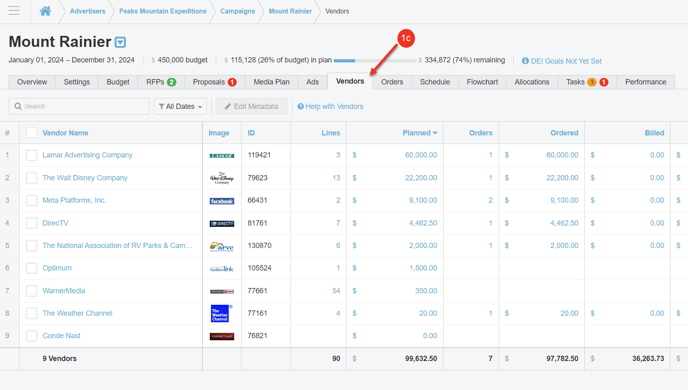Click the Weather Channel logo image

tap(221, 313)
